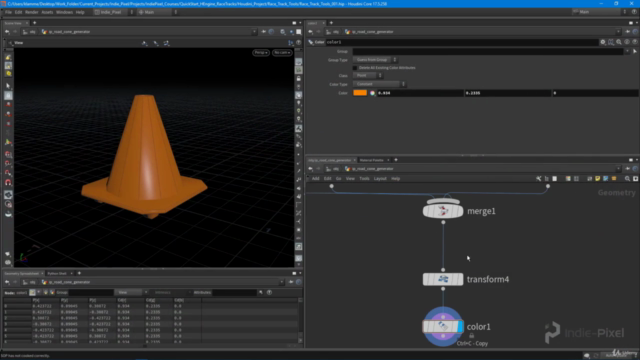Select the arrow Select tool in left toolbar
The height and width of the screenshot is (360, 640).
click(8, 86)
